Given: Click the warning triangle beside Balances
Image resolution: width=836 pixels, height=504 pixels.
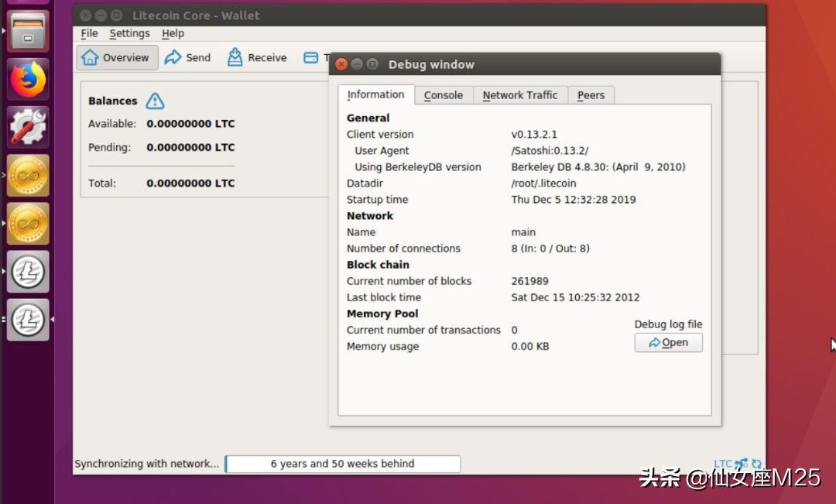Looking at the screenshot, I should click(155, 101).
